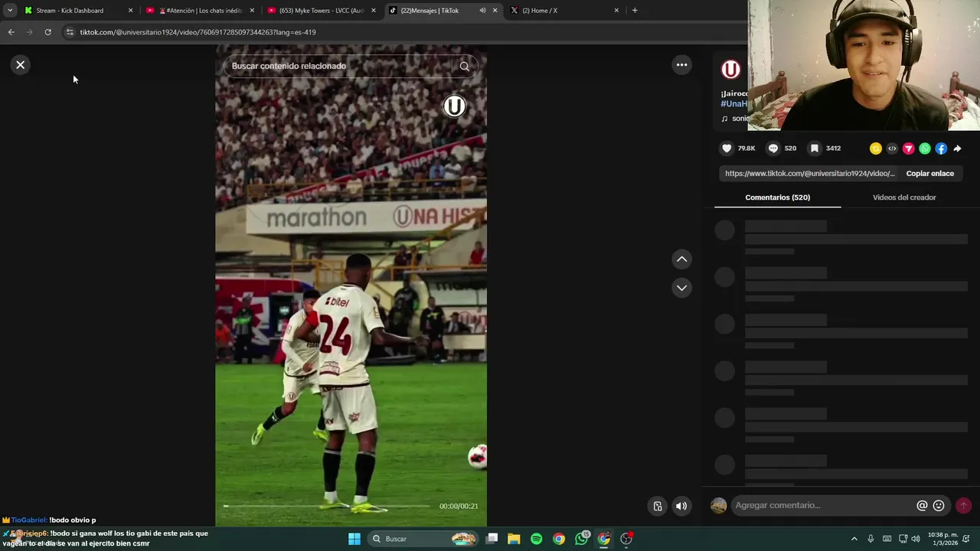Image resolution: width=980 pixels, height=551 pixels.
Task: View site information icon in address bar
Action: (x=70, y=32)
